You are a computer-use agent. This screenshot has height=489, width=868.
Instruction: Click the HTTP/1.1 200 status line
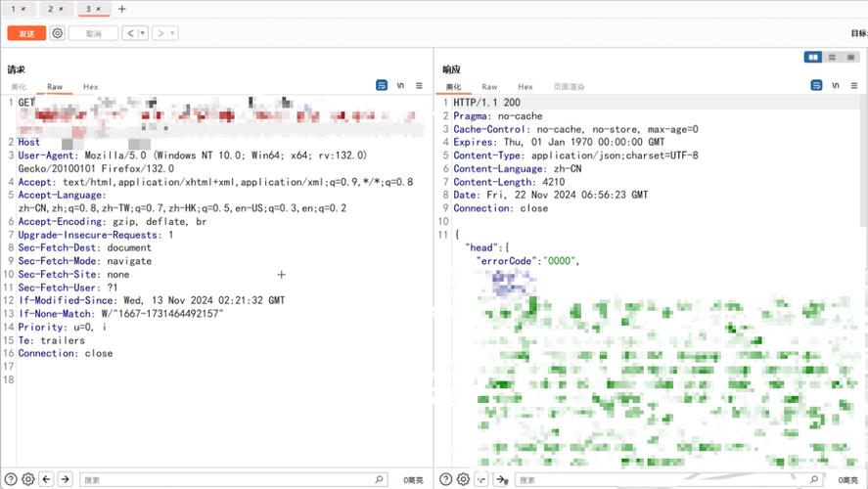coord(486,103)
